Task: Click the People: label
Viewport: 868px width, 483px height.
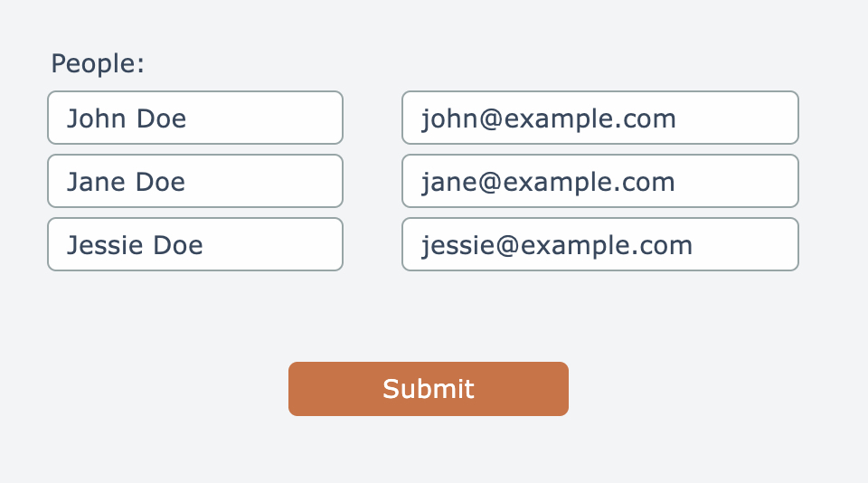Action: pyautogui.click(x=98, y=64)
